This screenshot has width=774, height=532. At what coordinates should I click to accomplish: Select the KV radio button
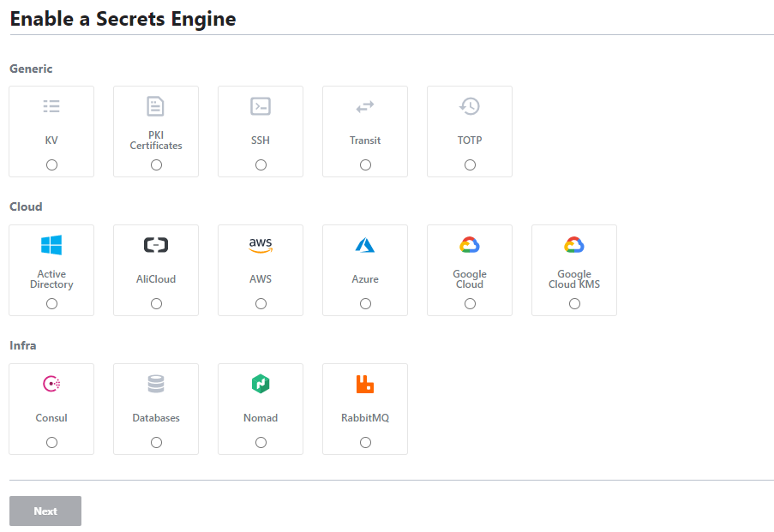coord(51,164)
